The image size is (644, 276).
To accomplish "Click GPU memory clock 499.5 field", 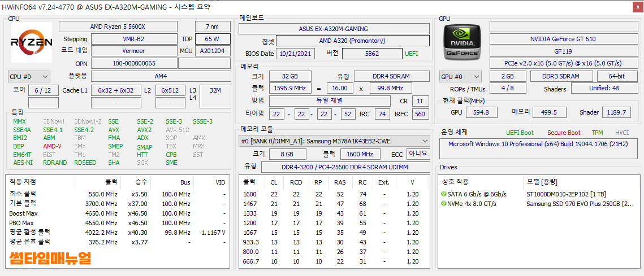I will click(549, 112).
